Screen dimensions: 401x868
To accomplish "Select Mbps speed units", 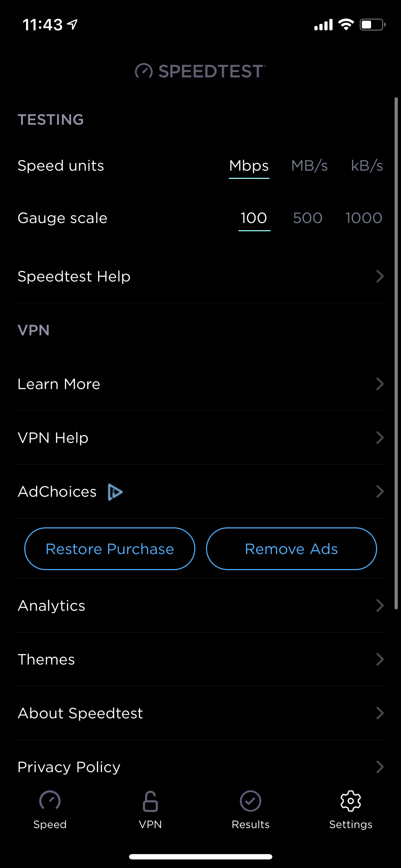I will [249, 166].
